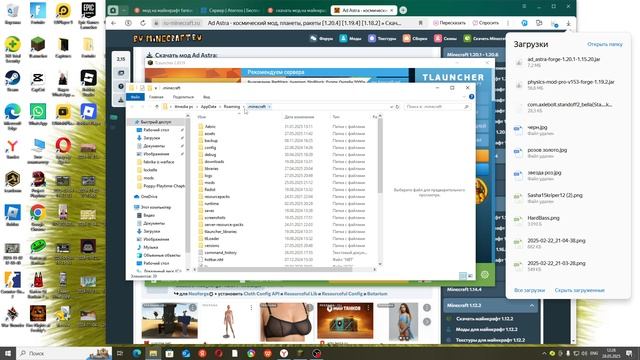Select the active Ad Astra browser tab
This screenshot has width=640, height=360.
(x=363, y=10)
